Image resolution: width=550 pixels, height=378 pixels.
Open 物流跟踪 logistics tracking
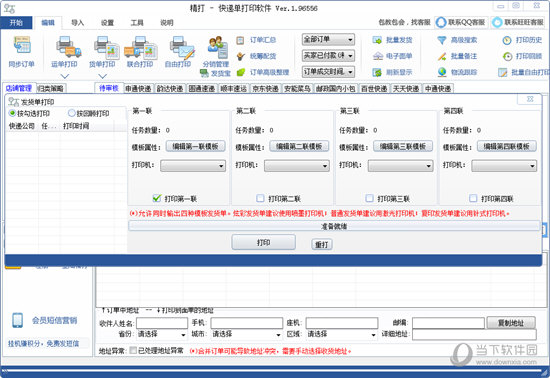457,72
